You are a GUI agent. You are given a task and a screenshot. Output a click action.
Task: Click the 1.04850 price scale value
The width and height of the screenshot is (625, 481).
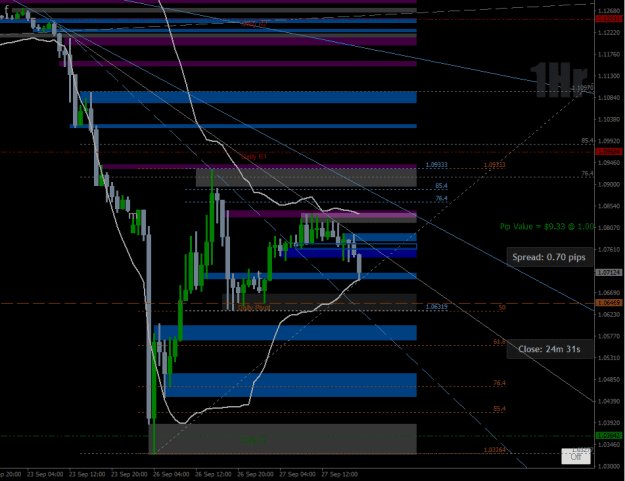[x=609, y=379]
